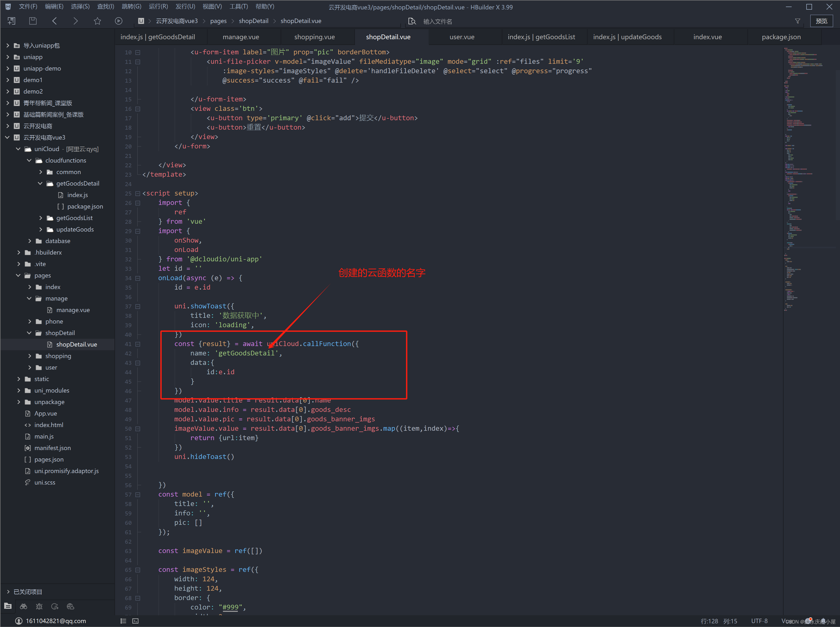Screen dimensions: 840x627
Task: Open the 工具(T) menu
Action: coord(239,7)
